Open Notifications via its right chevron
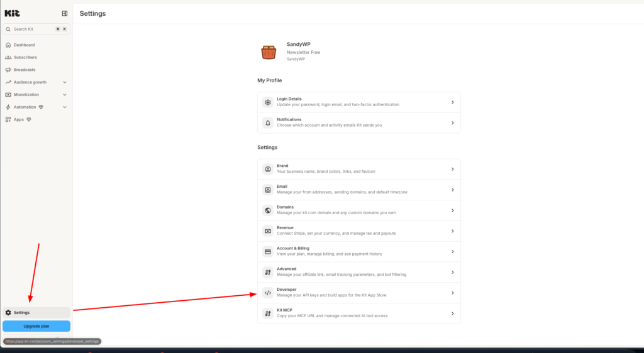The height and width of the screenshot is (353, 644). 453,122
